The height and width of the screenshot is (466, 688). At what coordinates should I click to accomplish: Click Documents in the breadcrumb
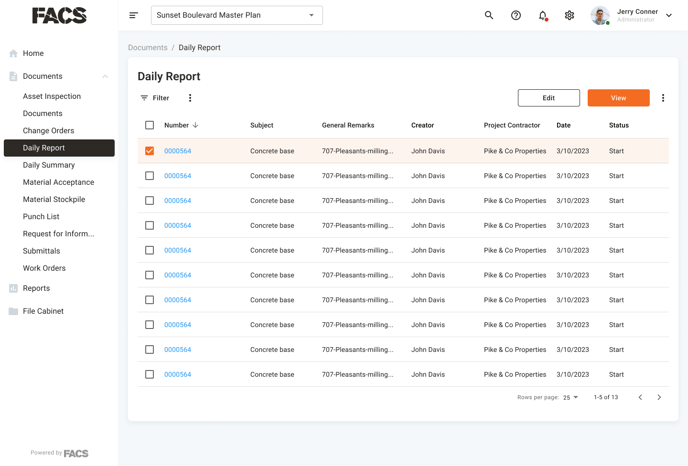click(147, 47)
